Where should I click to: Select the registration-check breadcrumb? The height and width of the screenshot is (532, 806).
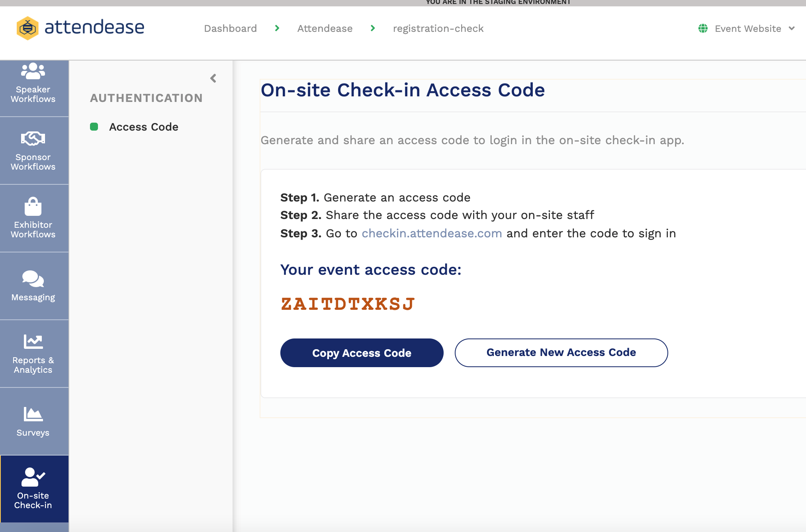tap(438, 28)
